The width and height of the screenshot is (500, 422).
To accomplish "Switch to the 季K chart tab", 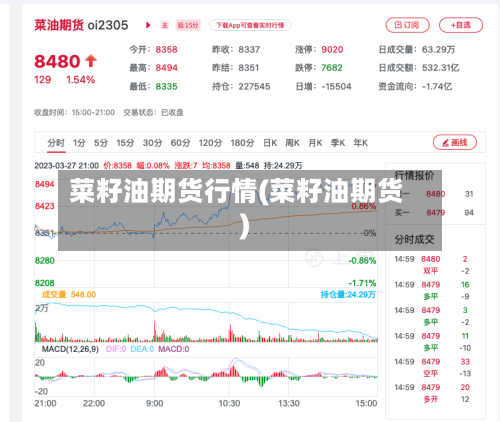I will 338,143.
